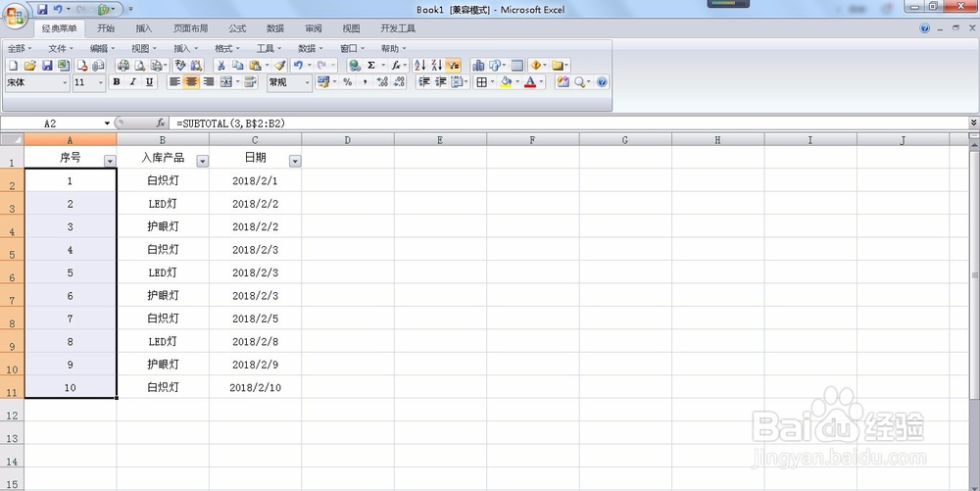
Task: Open the font size dropdown showing 11
Action: (x=101, y=82)
